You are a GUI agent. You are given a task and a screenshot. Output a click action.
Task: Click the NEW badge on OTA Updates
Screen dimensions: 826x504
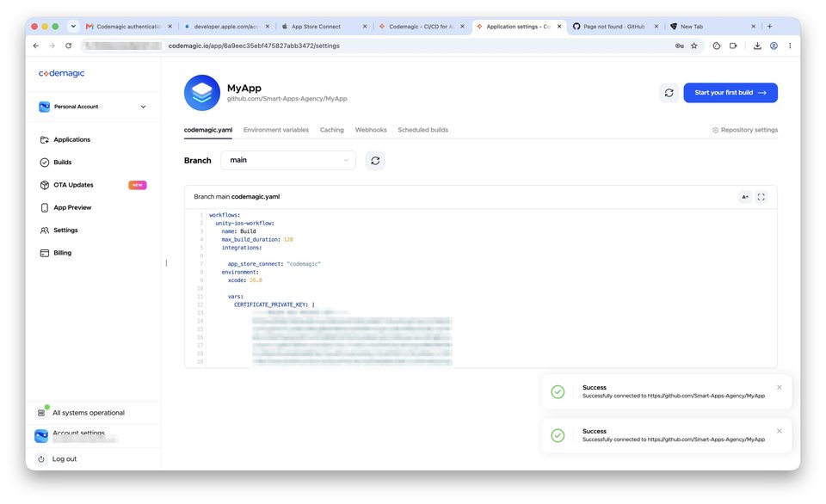coord(138,185)
